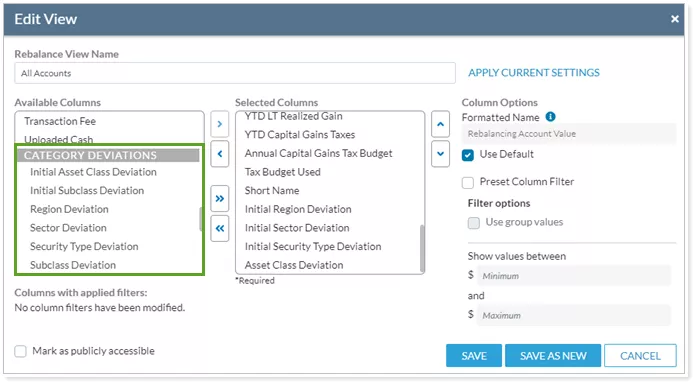
Task: Click the add all columns double arrow
Action: click(x=220, y=198)
